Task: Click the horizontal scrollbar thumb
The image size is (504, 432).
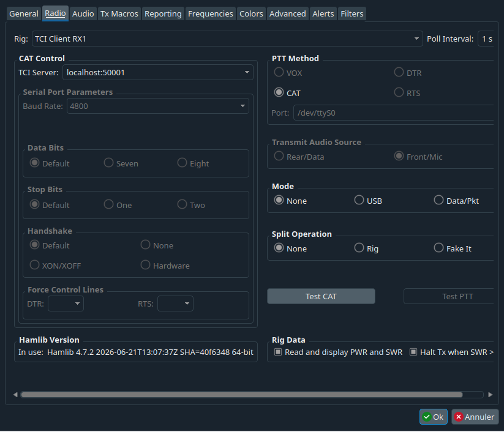Action: (x=242, y=395)
